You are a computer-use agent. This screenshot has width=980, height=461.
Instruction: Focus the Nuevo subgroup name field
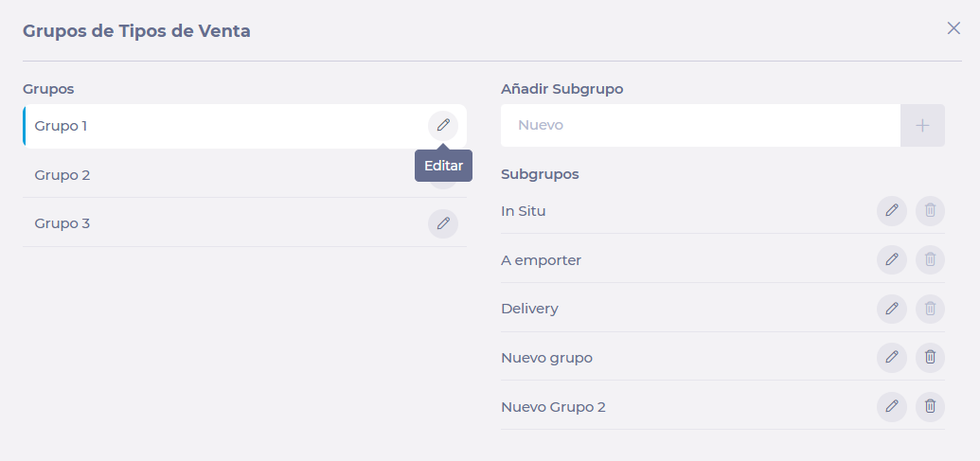coord(701,126)
